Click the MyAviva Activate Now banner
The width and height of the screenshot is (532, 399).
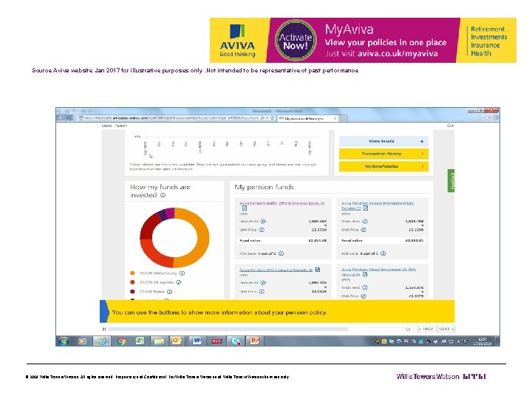point(363,40)
